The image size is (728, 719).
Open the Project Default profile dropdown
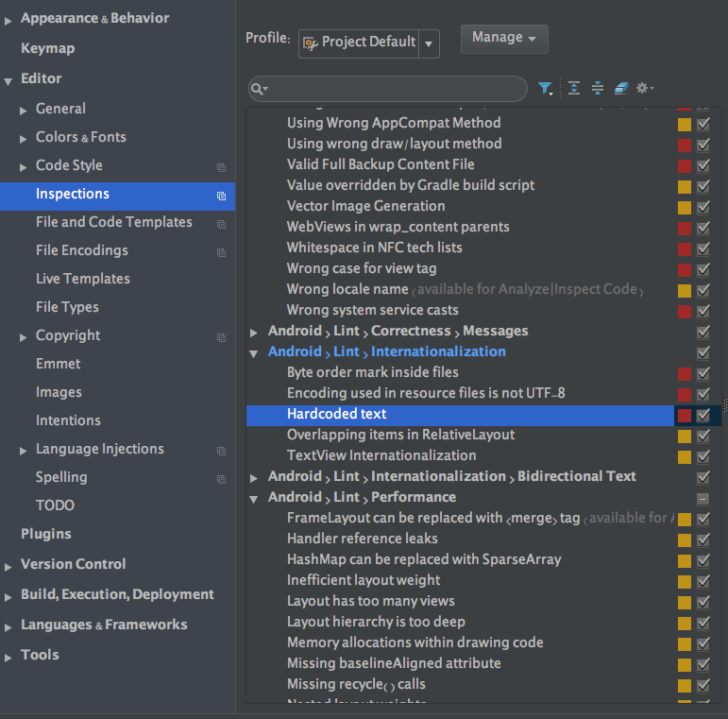click(x=430, y=43)
